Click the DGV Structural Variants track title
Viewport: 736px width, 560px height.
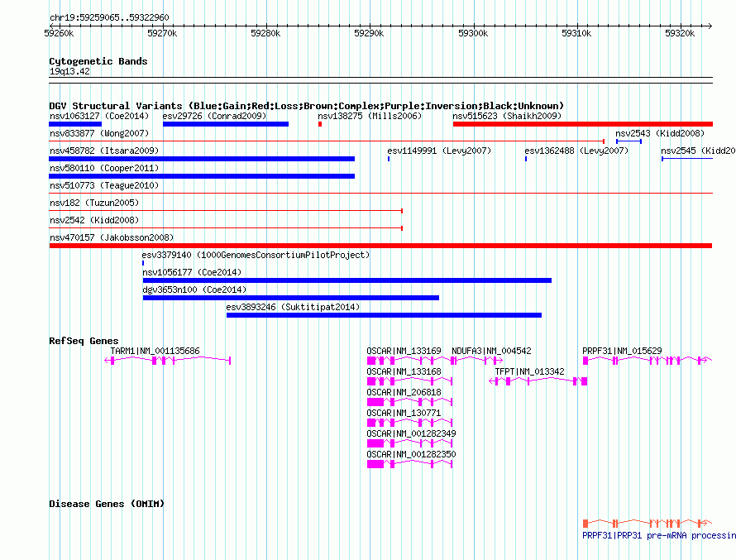point(307,106)
